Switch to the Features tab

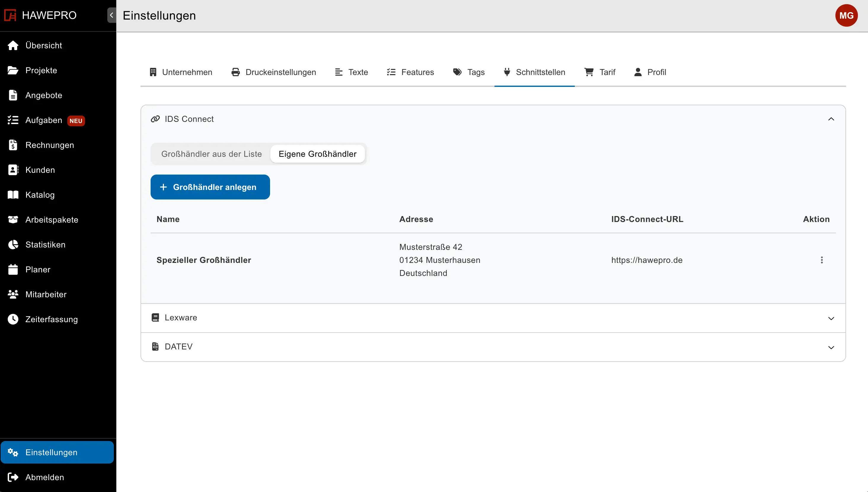coord(410,72)
